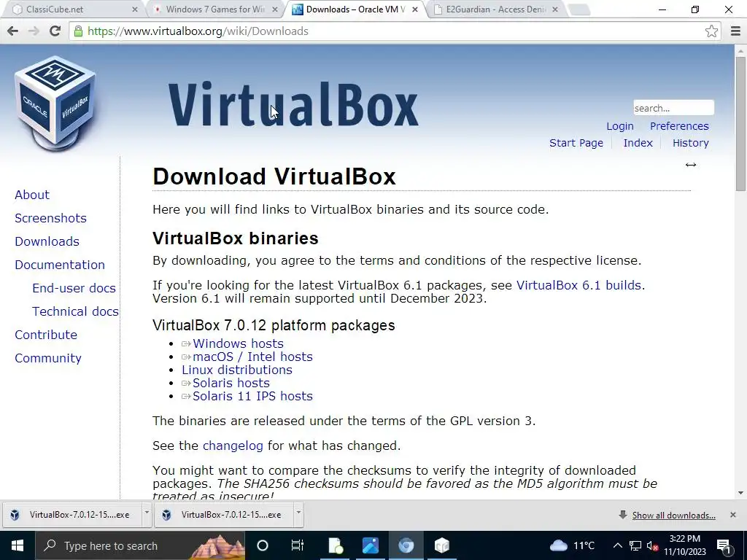747x560 pixels.
Task: Reload the VirtualBox downloads page
Action: (55, 31)
